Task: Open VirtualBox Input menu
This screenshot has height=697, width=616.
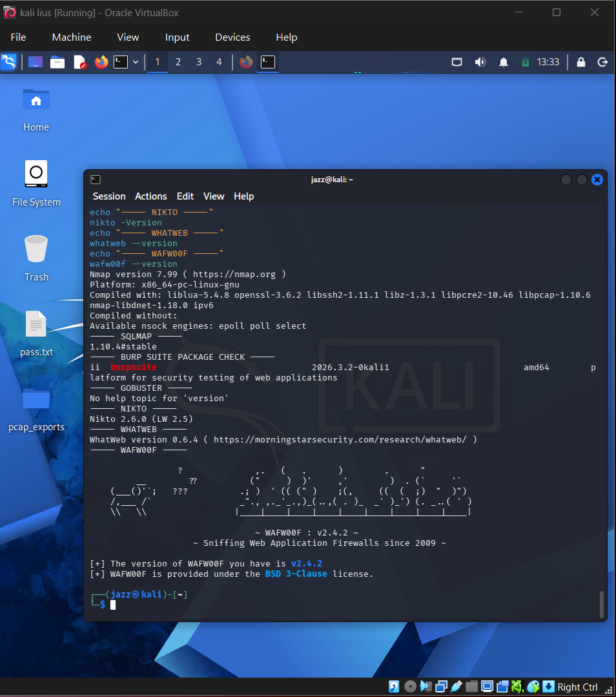Action: (178, 37)
